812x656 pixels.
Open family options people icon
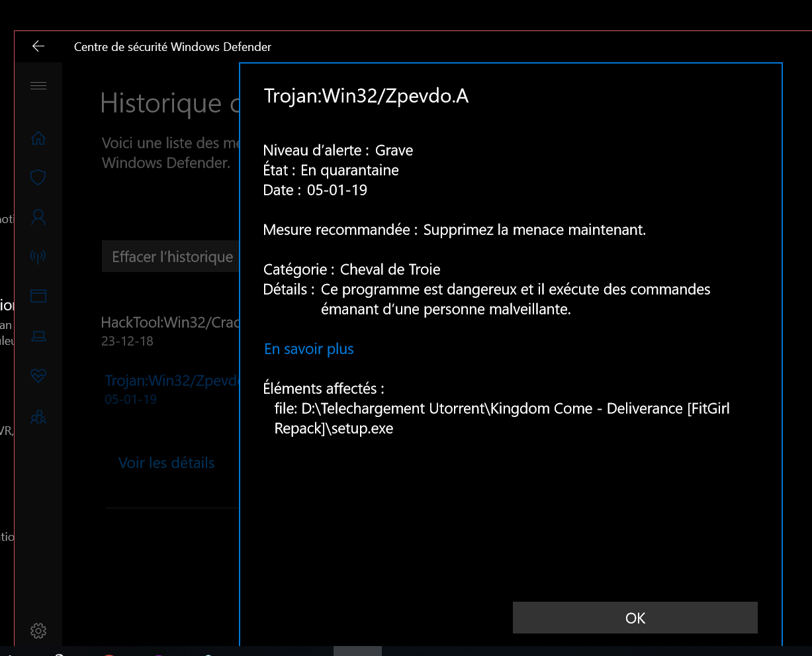(38, 417)
